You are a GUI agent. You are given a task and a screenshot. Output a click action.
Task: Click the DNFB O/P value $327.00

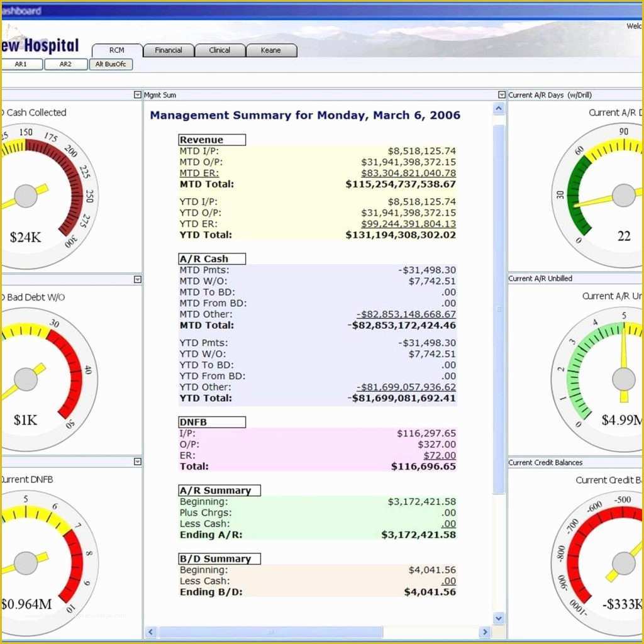pos(437,445)
